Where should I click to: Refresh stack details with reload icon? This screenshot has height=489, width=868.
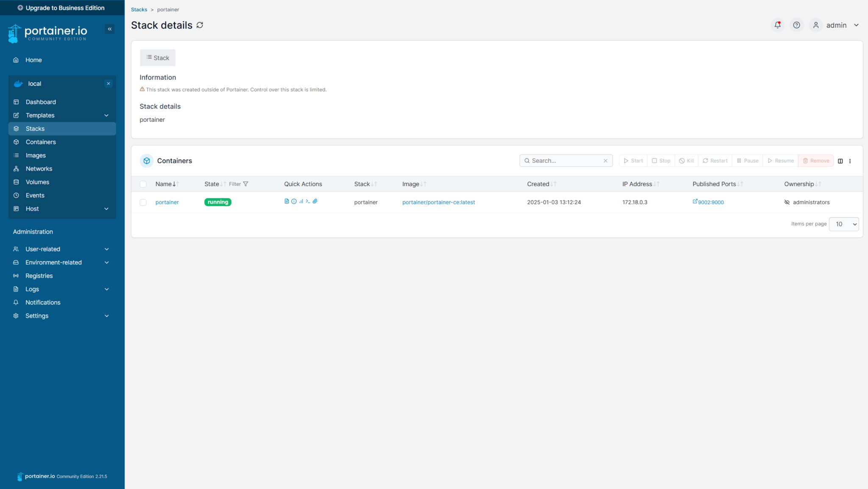[200, 25]
